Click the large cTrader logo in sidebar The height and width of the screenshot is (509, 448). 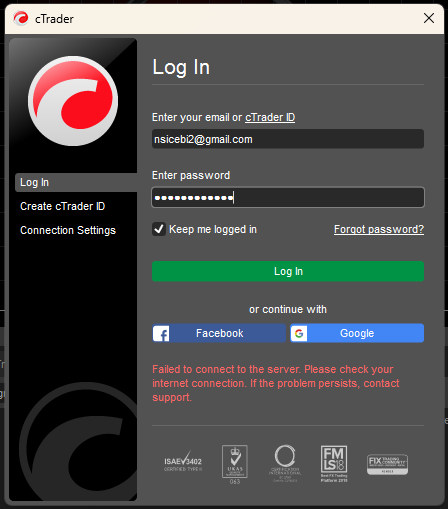[73, 101]
